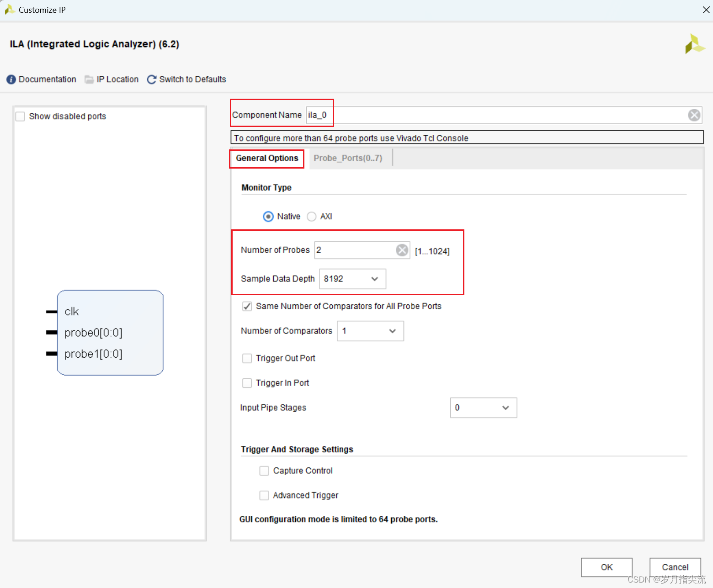Click Switch to Defaults link
This screenshot has width=713, height=588.
[192, 79]
